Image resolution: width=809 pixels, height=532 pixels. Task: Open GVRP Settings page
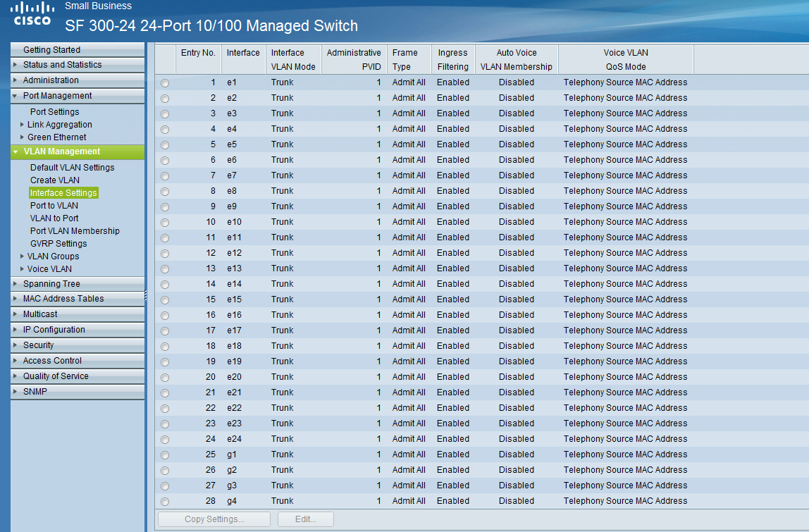(x=58, y=244)
